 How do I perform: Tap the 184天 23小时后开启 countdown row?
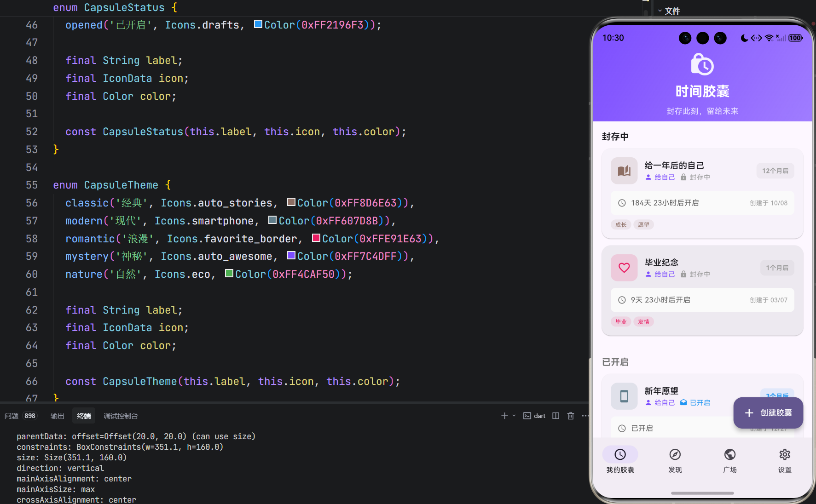coord(702,203)
